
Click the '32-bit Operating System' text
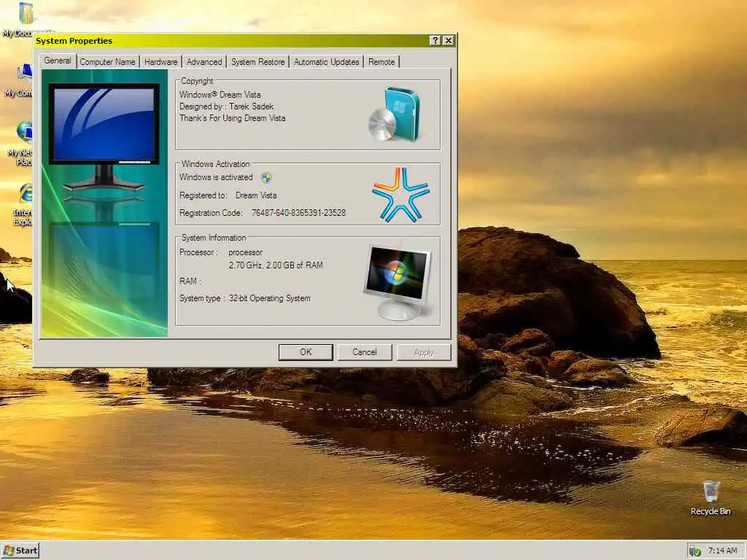click(270, 298)
